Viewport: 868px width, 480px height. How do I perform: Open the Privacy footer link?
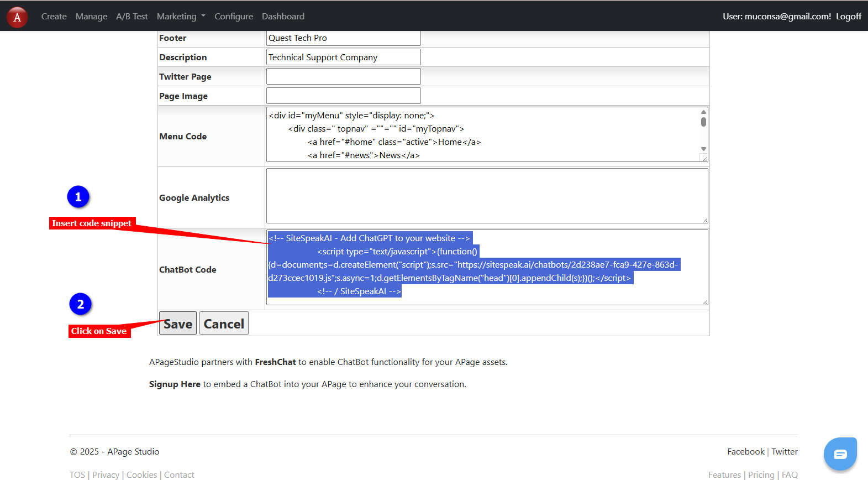tap(106, 474)
